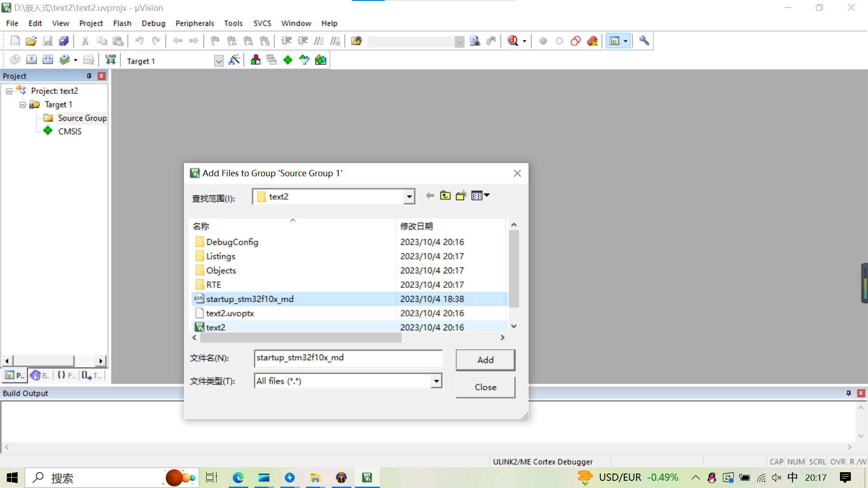868x488 pixels.
Task: Open the Debug menu
Action: [x=153, y=23]
